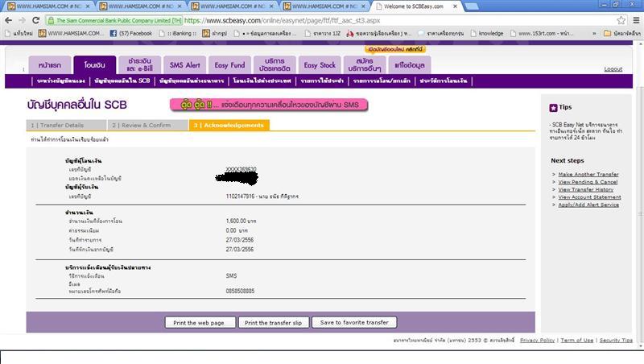Select บัญชีบุคคลอื่นใน SCB submenu item
This screenshot has height=364, width=644.
122,81
